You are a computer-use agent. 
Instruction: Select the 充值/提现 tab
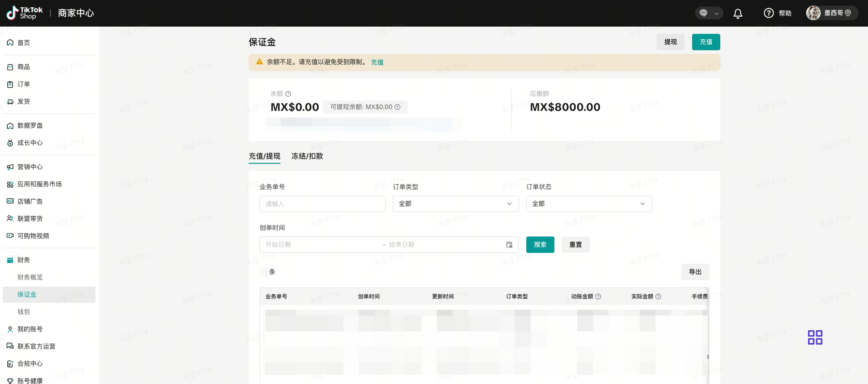click(x=264, y=156)
